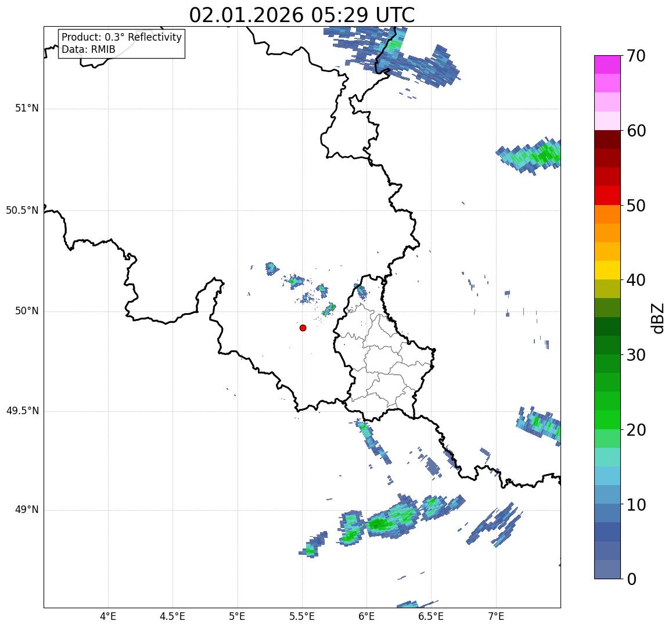
Task: Click the 7°E longitude label
Action: point(496,616)
